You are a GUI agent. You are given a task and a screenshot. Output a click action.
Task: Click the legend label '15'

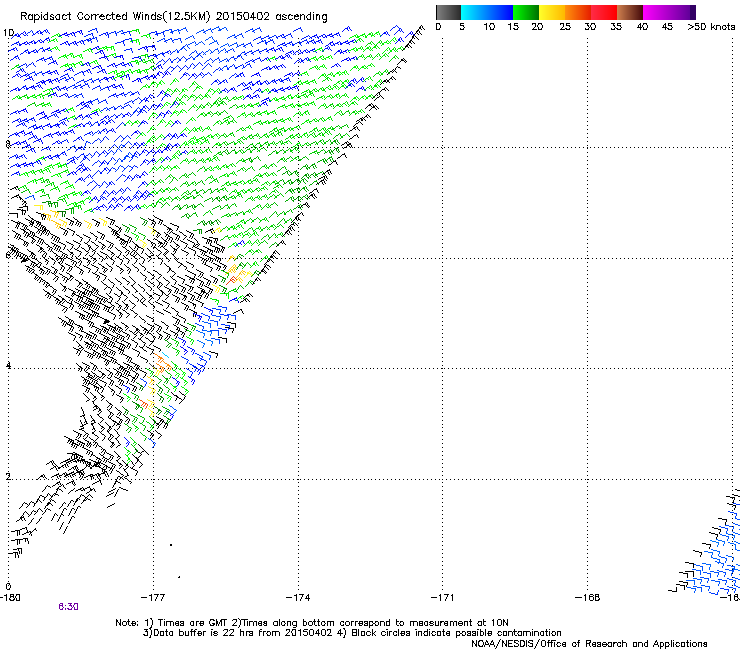513,27
